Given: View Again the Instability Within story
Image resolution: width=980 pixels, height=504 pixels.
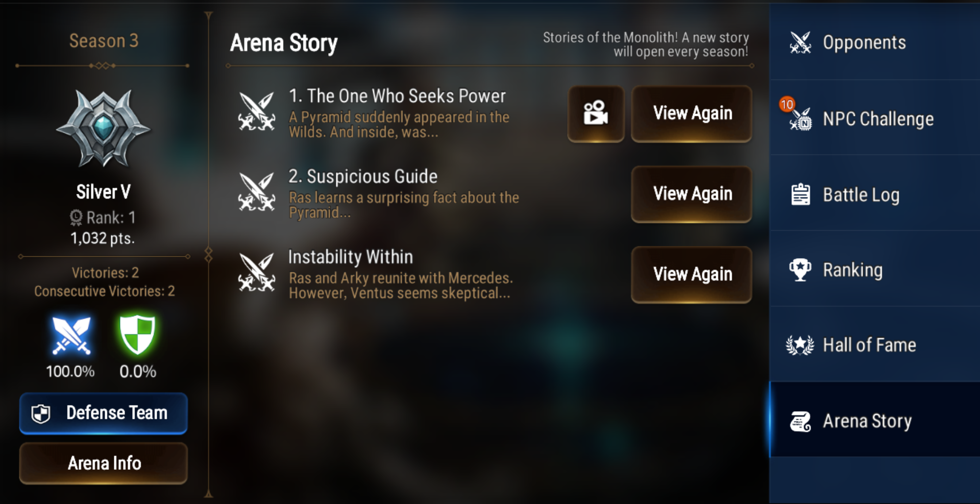Looking at the screenshot, I should pyautogui.click(x=692, y=274).
